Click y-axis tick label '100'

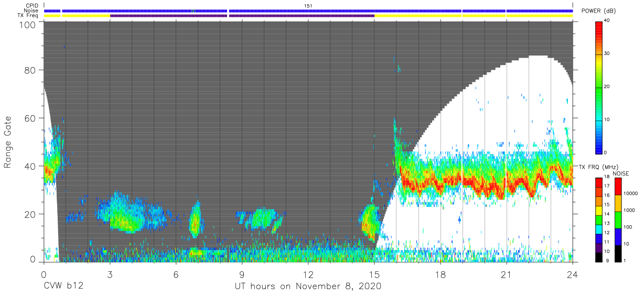coord(27,25)
